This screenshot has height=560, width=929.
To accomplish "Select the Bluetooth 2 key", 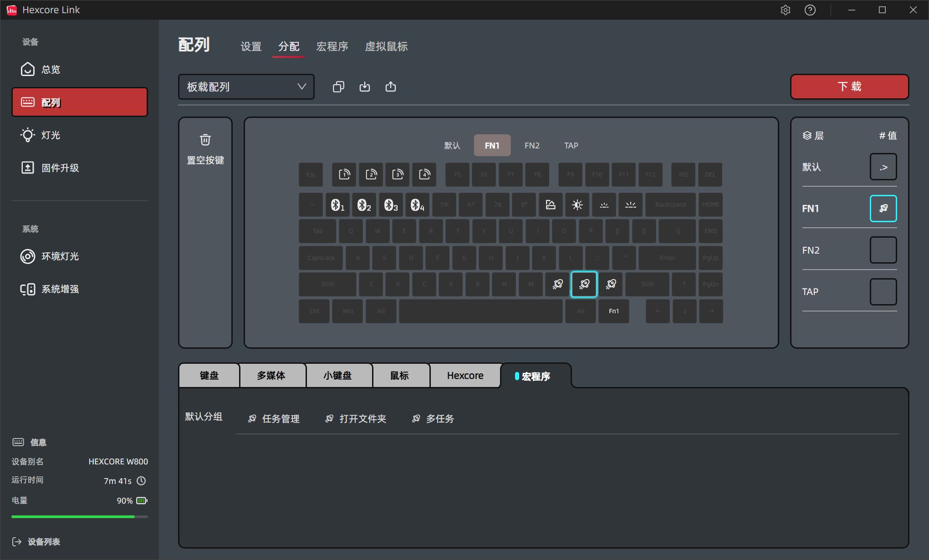I will point(364,205).
